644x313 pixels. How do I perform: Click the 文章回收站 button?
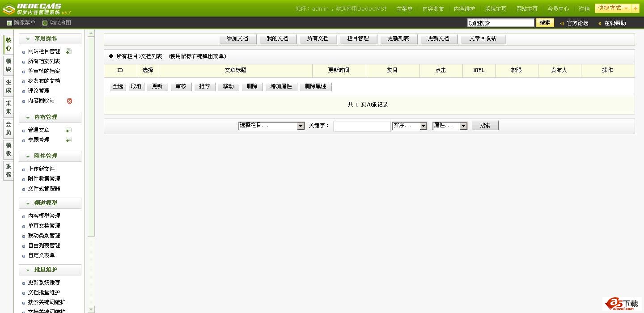click(483, 39)
